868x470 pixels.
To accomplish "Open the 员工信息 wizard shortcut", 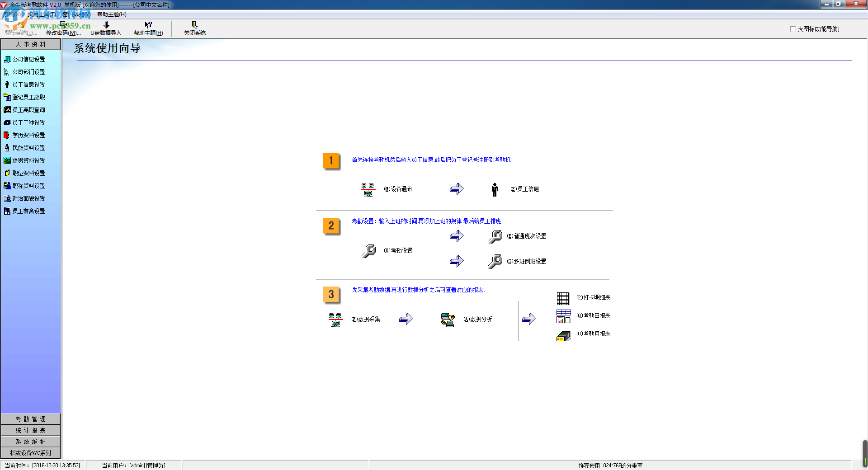I will (515, 189).
